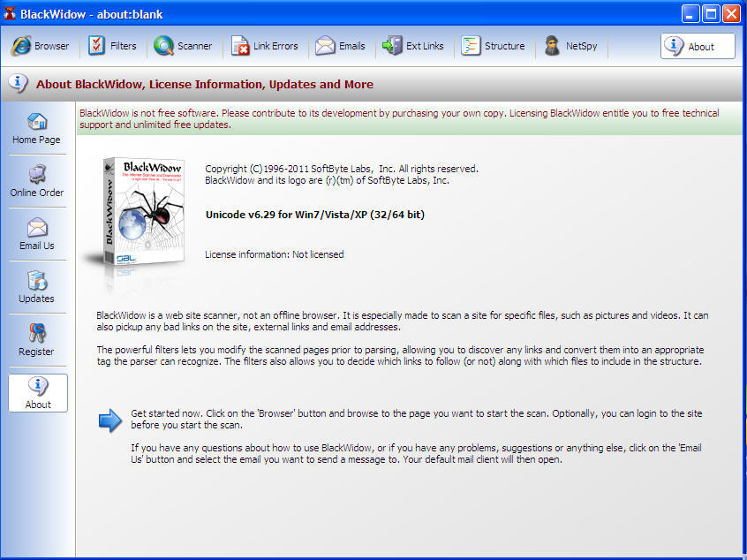747x560 pixels.
Task: Switch to the Scanner view
Action: point(184,46)
